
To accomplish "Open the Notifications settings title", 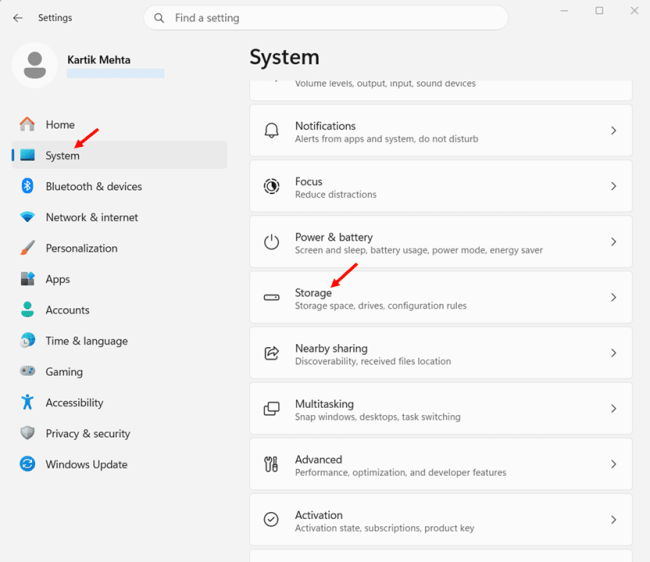I will tap(325, 126).
